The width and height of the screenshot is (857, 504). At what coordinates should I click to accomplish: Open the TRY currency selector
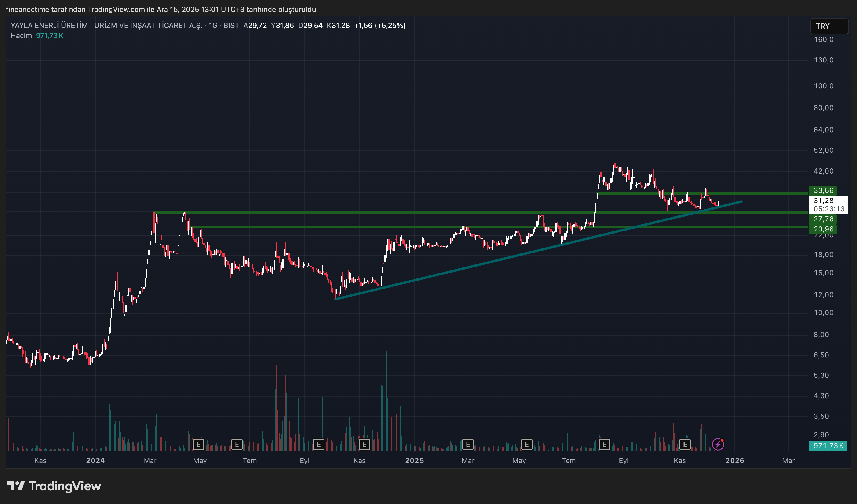(x=829, y=26)
